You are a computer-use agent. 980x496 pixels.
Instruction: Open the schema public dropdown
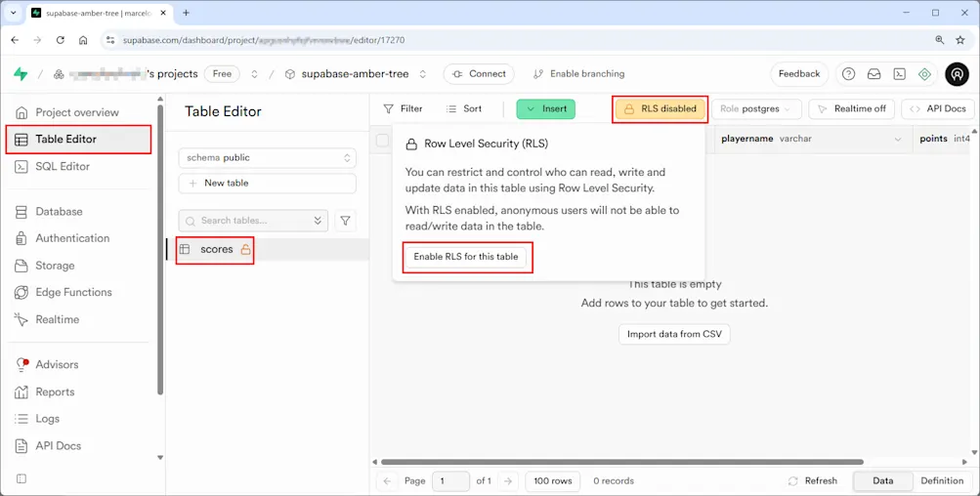(268, 158)
